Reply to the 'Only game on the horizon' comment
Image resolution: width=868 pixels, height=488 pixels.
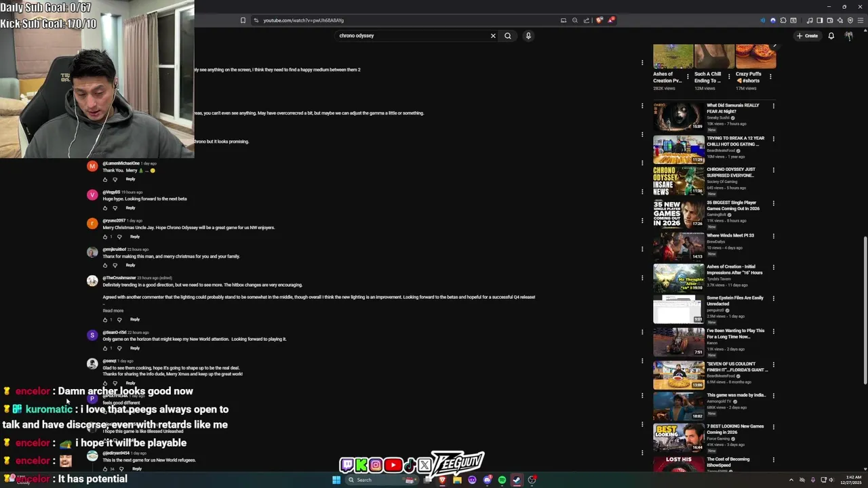tap(135, 348)
